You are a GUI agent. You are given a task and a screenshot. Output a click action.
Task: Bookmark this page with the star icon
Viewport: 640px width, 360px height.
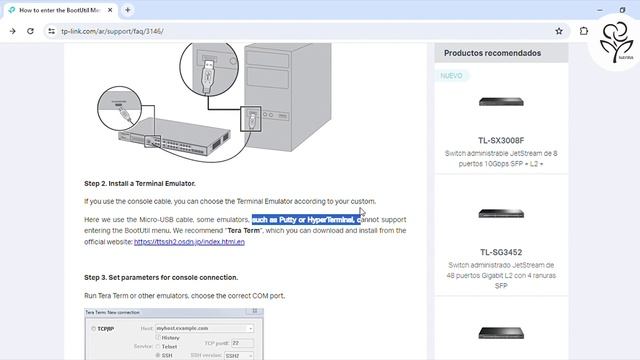[x=559, y=31]
